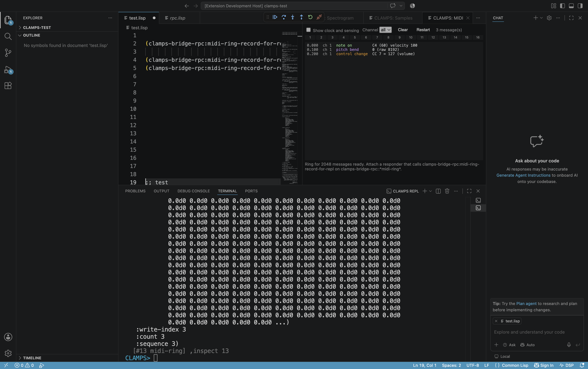Click errors and warnings status indicator

[x=24, y=365]
